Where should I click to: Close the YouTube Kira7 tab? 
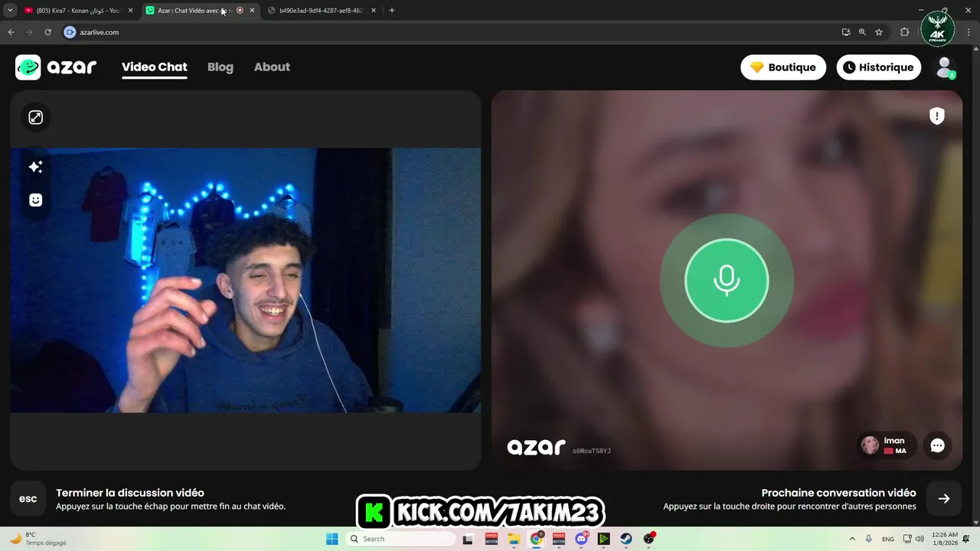coord(130,11)
